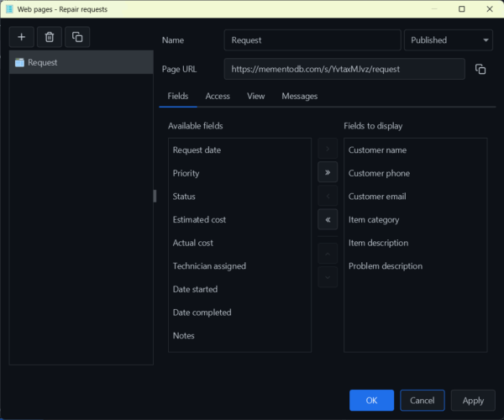
Task: Select the Request page in the list
Action: pos(81,62)
